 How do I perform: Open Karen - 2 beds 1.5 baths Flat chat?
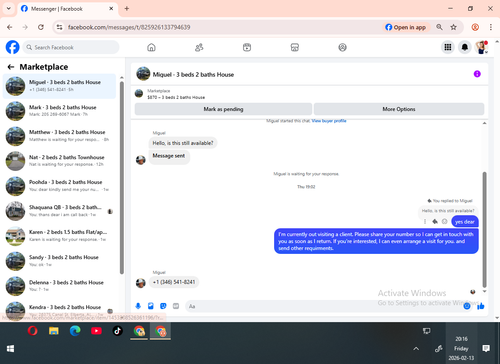pos(59,236)
